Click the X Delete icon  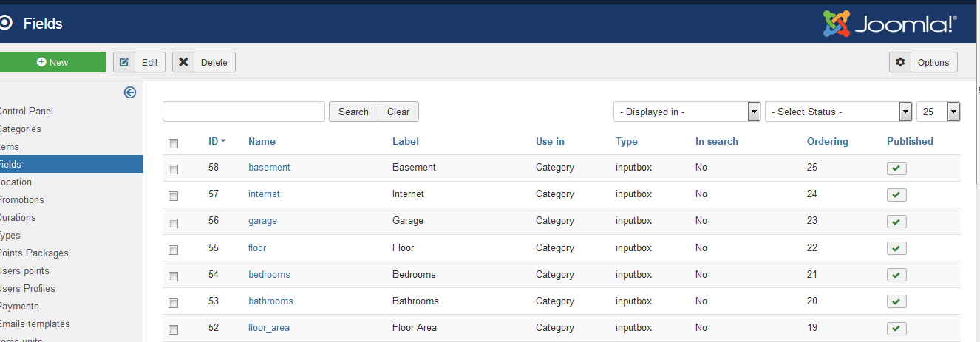click(183, 62)
